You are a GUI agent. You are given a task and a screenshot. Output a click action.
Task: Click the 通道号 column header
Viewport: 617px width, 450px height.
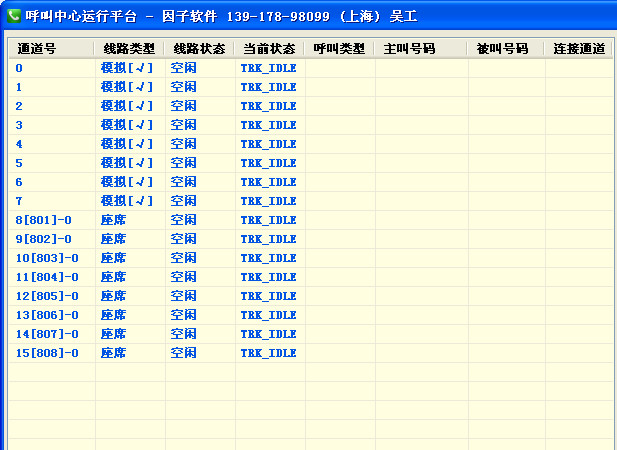(x=37, y=48)
